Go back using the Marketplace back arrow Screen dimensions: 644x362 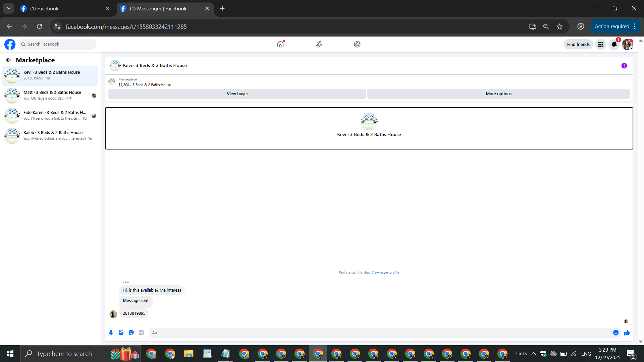click(9, 60)
